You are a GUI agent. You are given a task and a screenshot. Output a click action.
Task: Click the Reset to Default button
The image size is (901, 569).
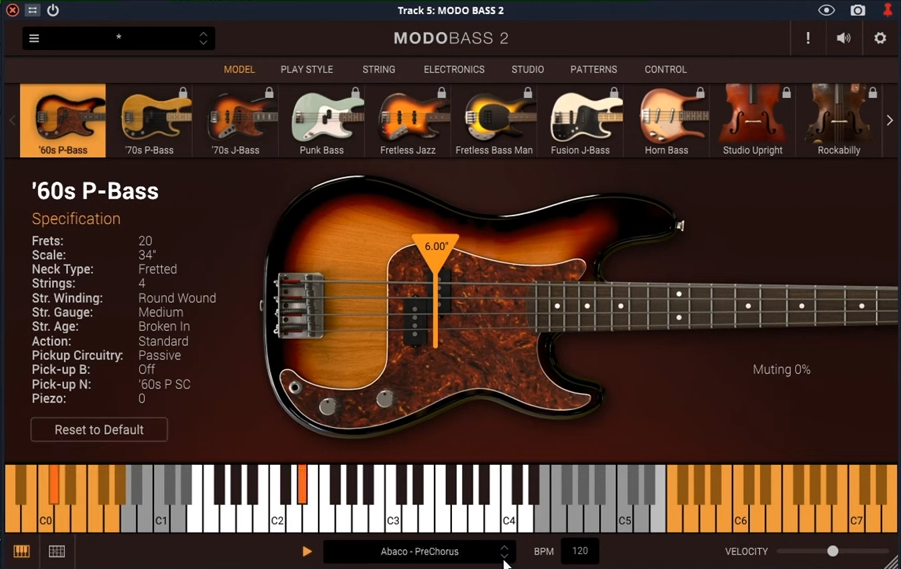coord(99,430)
